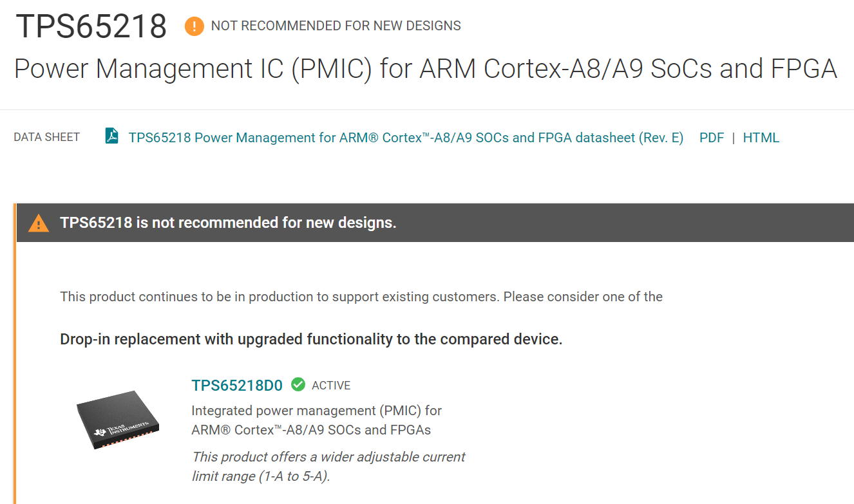Click the NOT RECOMMENDED FOR NEW DESIGNS label
Viewport: 854px width, 504px height.
point(336,26)
